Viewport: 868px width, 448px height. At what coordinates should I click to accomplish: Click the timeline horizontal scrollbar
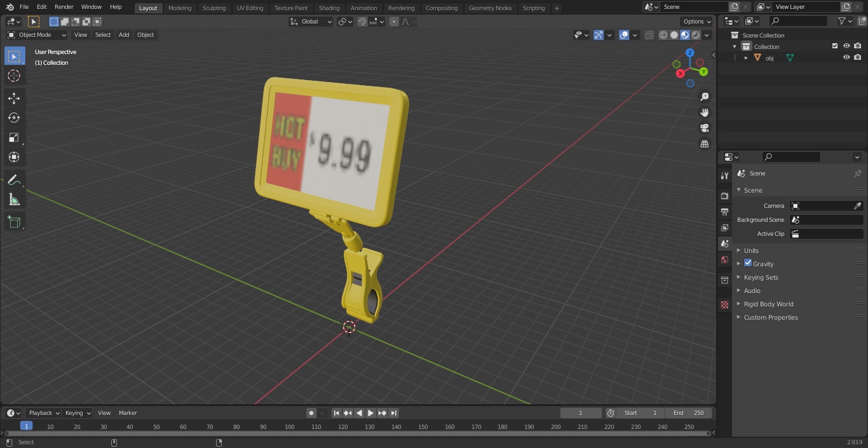356,433
